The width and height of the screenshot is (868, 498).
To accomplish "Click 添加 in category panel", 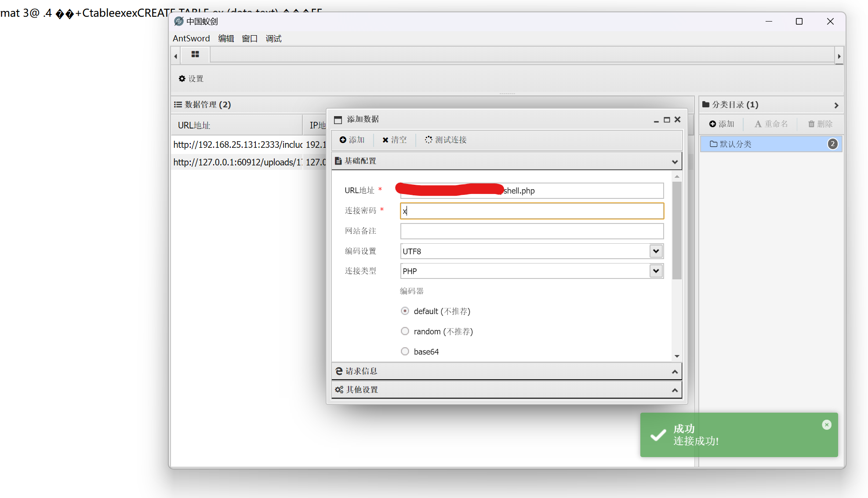I will [722, 124].
